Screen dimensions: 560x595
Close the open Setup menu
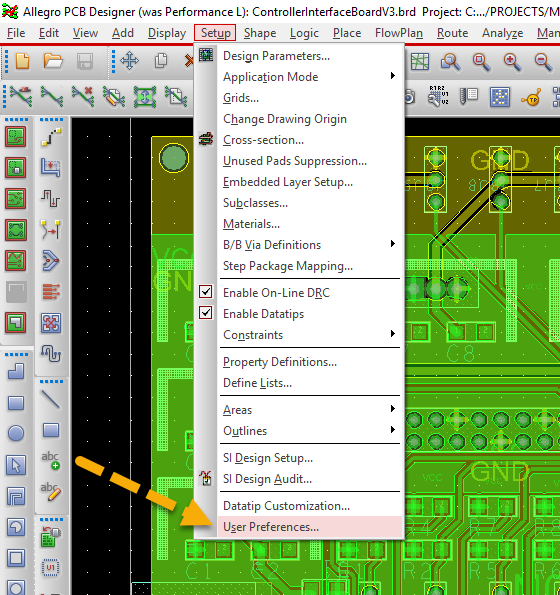click(x=215, y=33)
